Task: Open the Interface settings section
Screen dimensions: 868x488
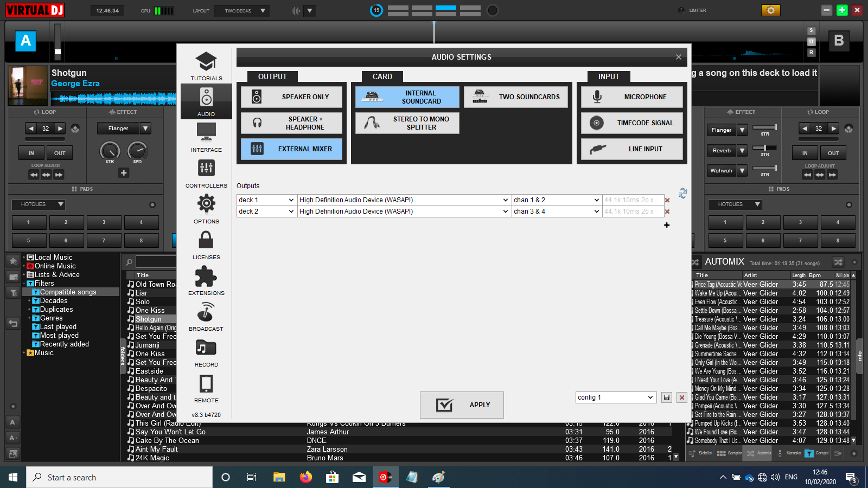Action: [x=206, y=138]
